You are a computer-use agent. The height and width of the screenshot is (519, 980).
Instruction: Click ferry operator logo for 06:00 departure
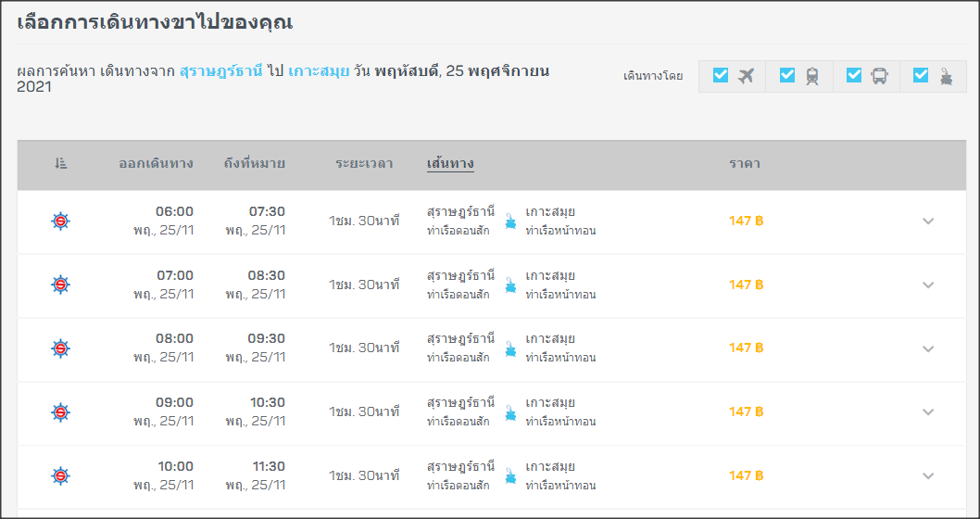(x=60, y=221)
